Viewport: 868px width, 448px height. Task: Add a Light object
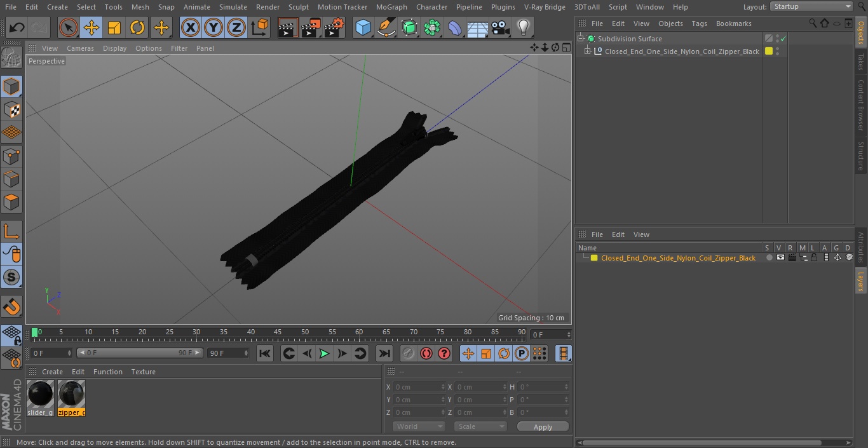click(x=524, y=27)
